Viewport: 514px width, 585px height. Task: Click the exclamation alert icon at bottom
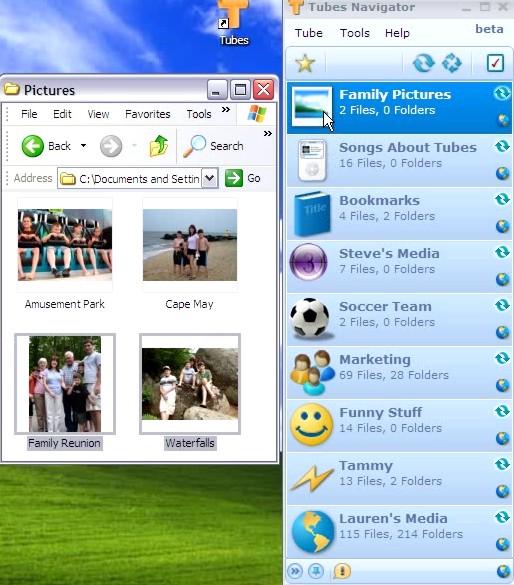tap(342, 571)
